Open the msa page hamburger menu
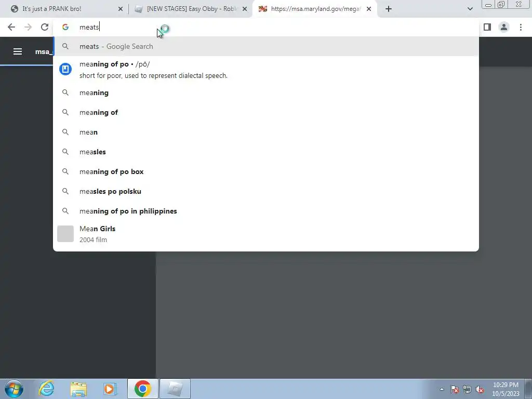Viewport: 532px width, 399px height. [x=18, y=51]
